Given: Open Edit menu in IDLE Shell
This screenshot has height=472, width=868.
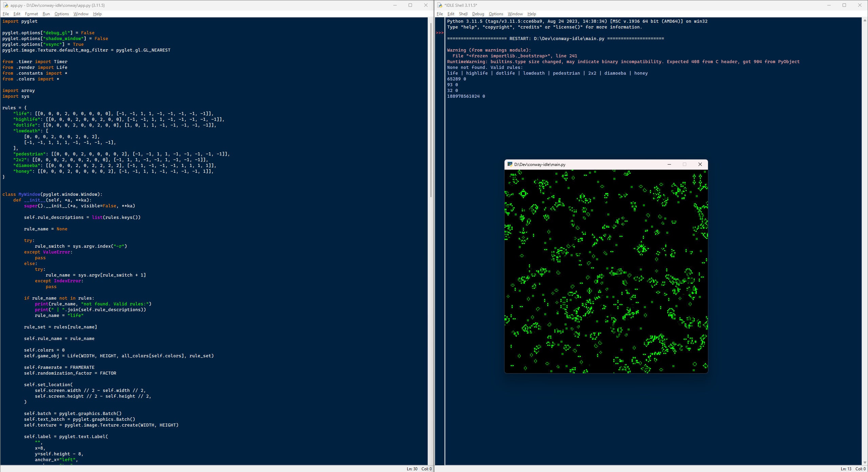Looking at the screenshot, I should 451,14.
